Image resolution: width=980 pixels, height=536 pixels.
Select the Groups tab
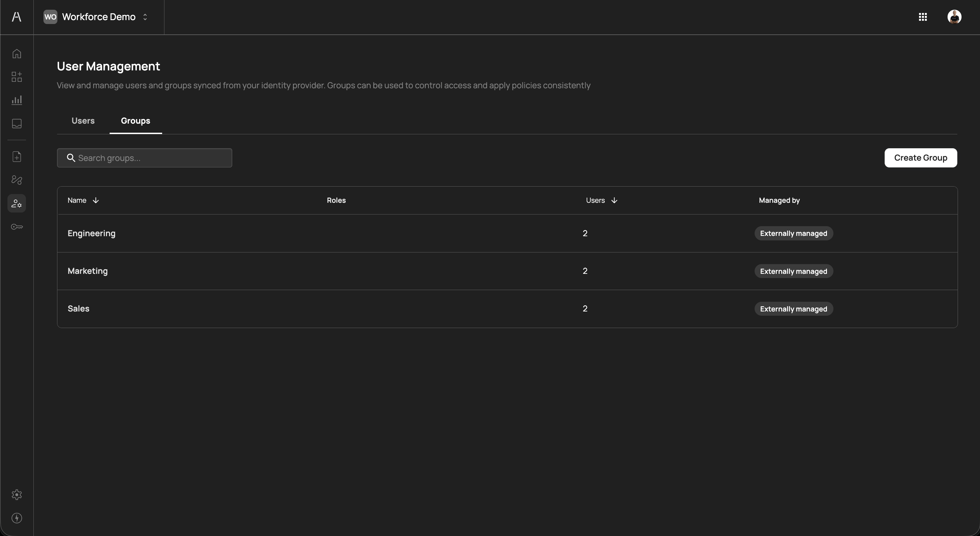(136, 121)
